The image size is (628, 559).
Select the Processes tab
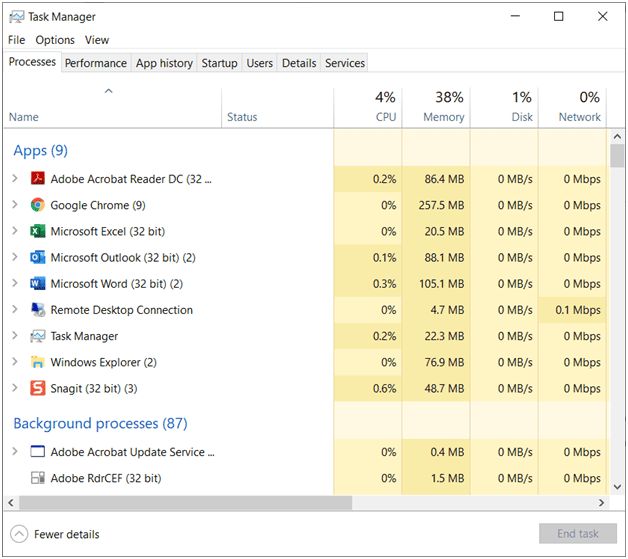coord(32,62)
